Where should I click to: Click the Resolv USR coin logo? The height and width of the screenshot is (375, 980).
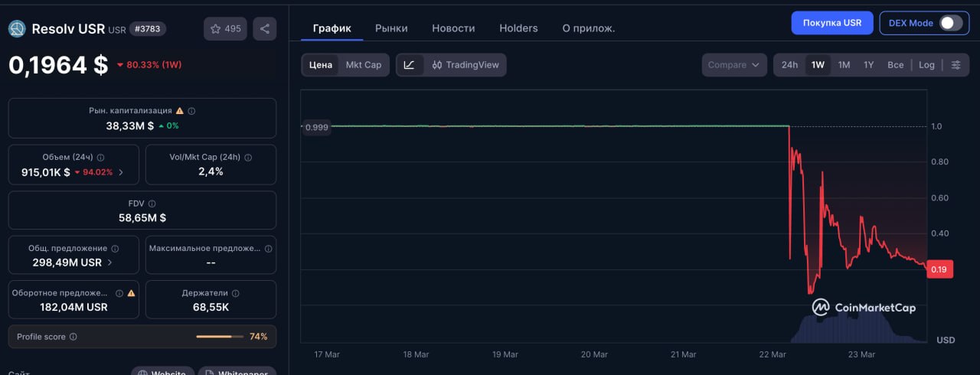click(x=17, y=29)
